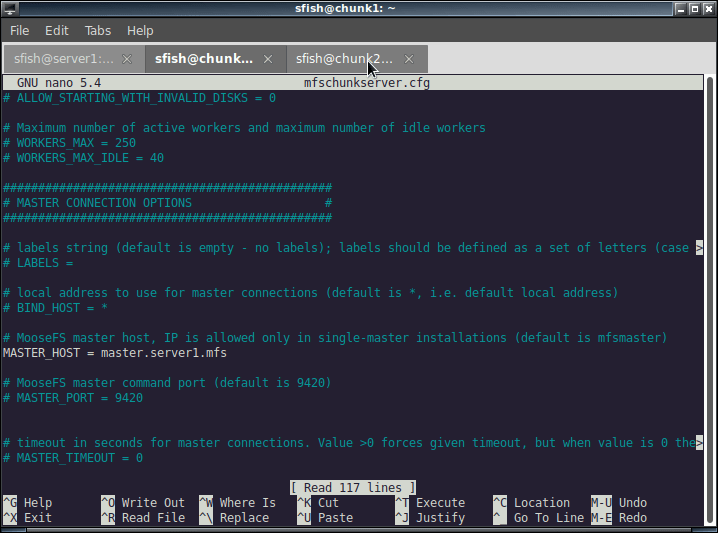Viewport: 718px width, 533px height.
Task: Close the sfish@chunk... active tab
Action: (x=268, y=59)
